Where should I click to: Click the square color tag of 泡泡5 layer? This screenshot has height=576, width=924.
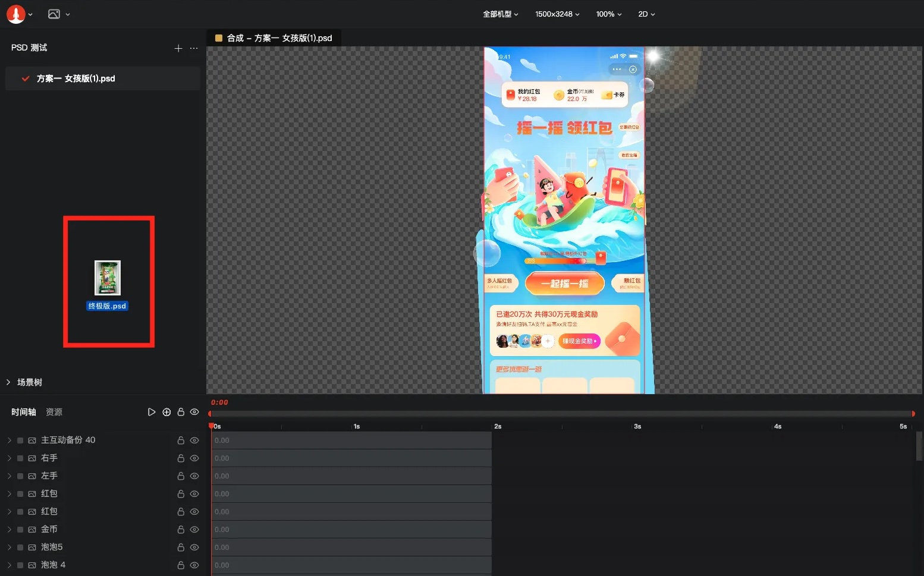(20, 547)
